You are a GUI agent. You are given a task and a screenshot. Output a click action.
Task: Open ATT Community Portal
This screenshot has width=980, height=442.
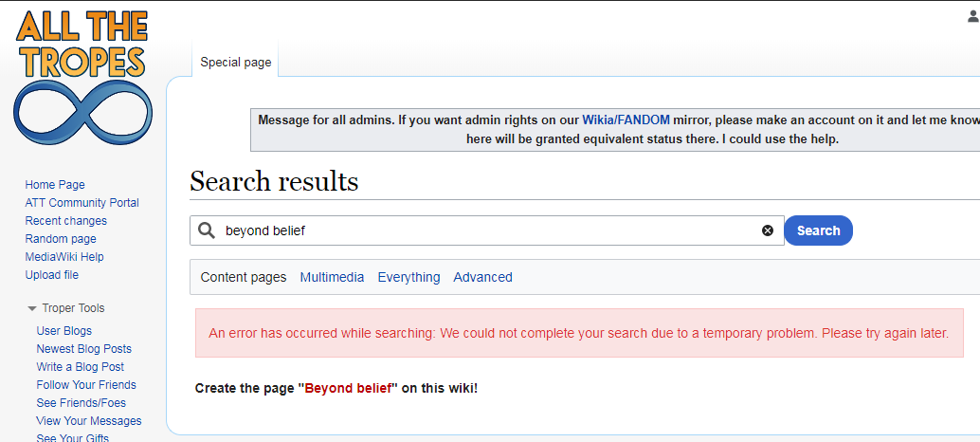click(82, 203)
